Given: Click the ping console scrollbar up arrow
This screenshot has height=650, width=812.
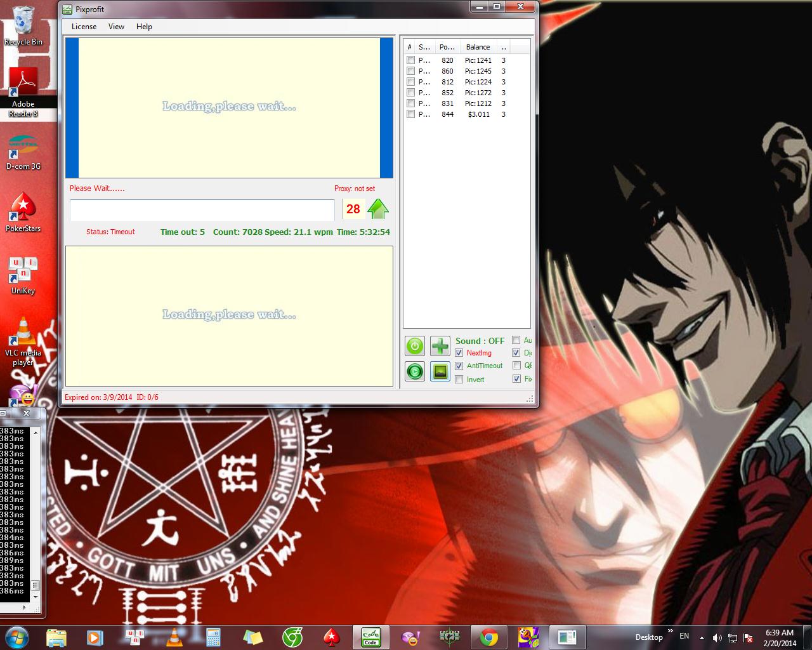Looking at the screenshot, I should 36,432.
